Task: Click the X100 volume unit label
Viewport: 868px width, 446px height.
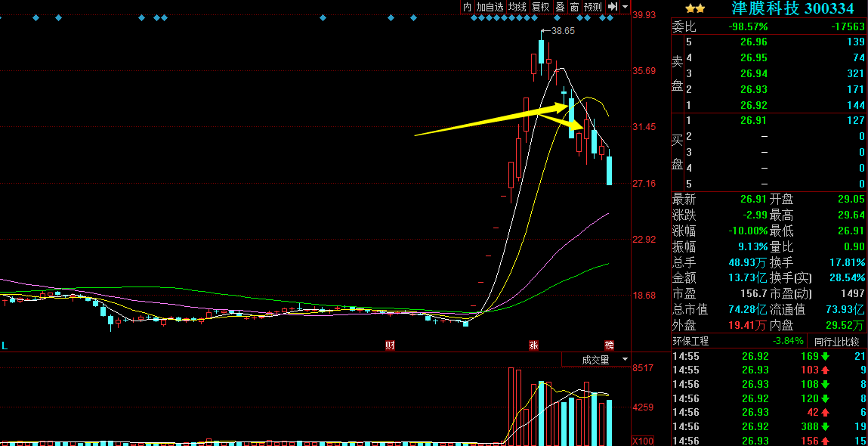Action: pos(643,440)
